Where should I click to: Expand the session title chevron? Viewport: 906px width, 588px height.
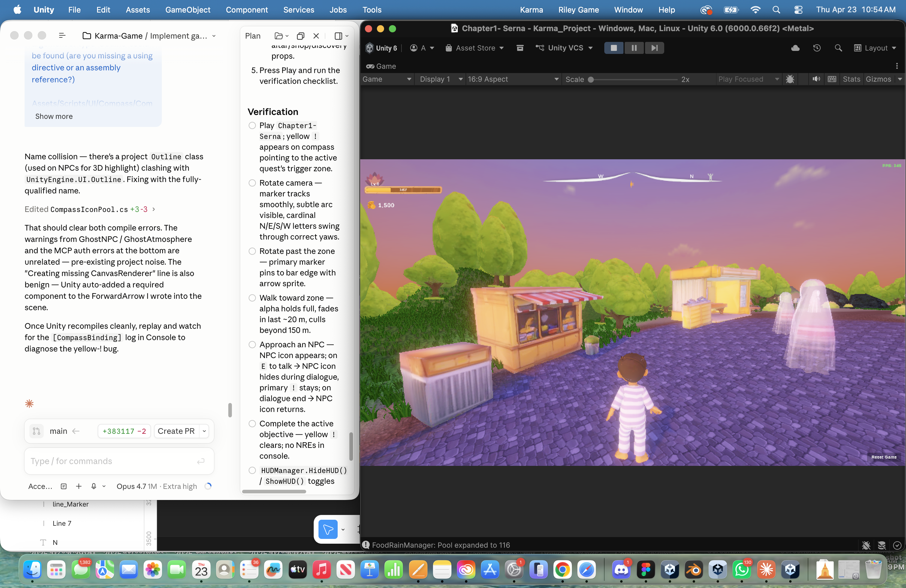click(x=214, y=36)
